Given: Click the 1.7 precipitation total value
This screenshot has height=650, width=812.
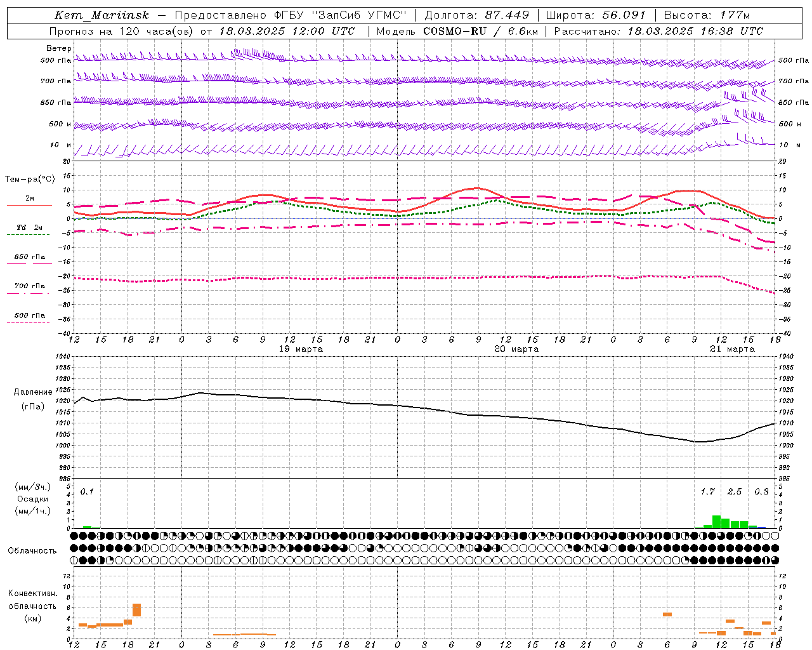Looking at the screenshot, I should pos(707,491).
